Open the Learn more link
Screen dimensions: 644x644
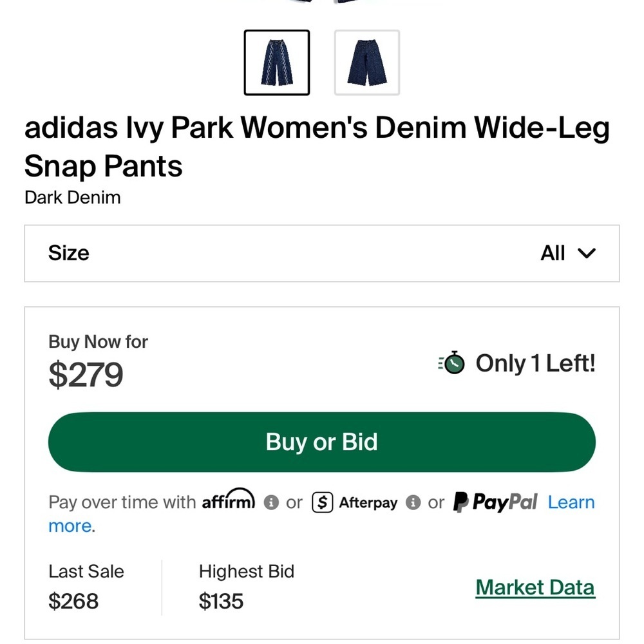click(571, 502)
